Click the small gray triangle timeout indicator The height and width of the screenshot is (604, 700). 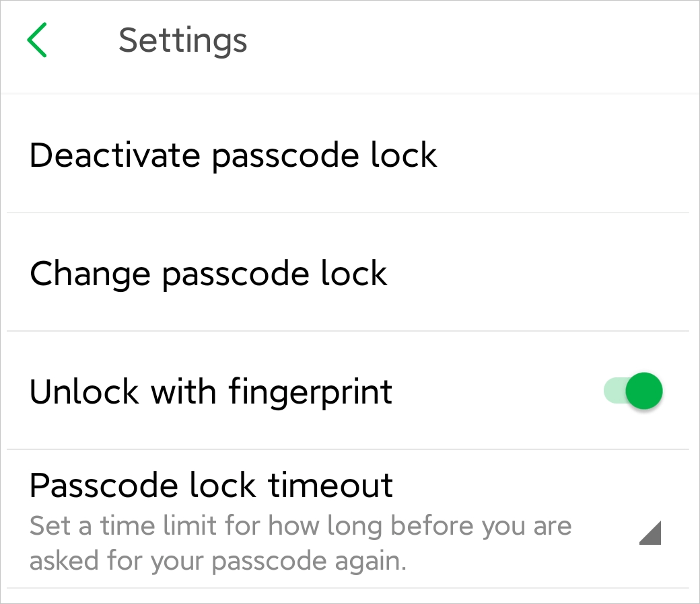tap(650, 533)
